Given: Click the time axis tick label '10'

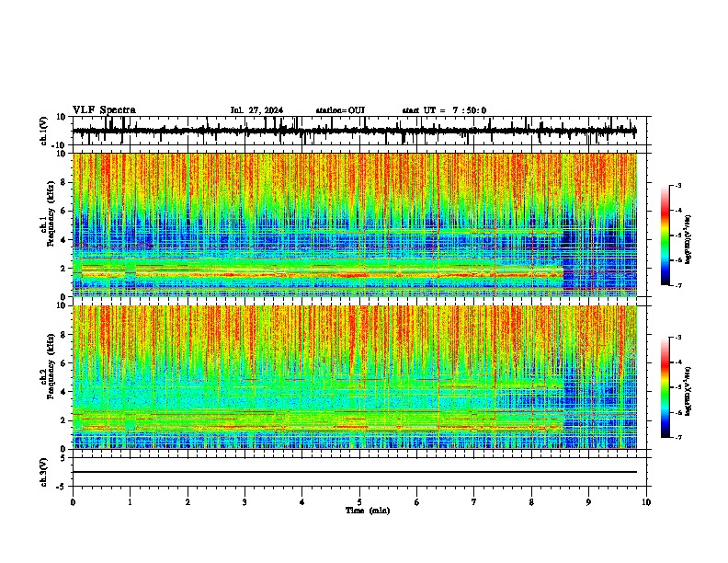Looking at the screenshot, I should (x=646, y=502).
